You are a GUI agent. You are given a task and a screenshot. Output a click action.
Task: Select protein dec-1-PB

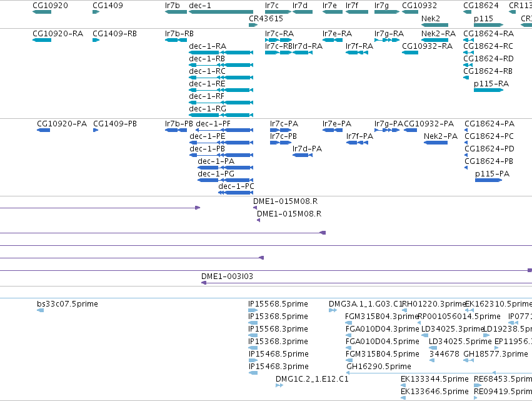[221, 156]
